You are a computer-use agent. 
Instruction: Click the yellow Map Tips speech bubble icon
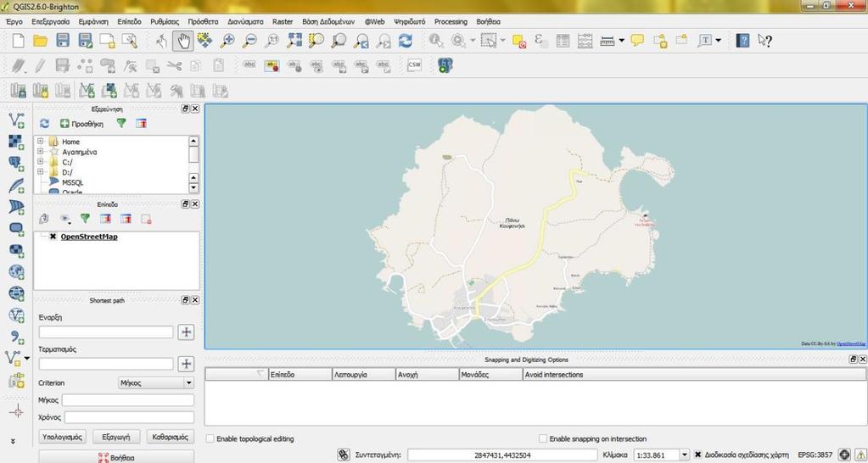pos(638,41)
